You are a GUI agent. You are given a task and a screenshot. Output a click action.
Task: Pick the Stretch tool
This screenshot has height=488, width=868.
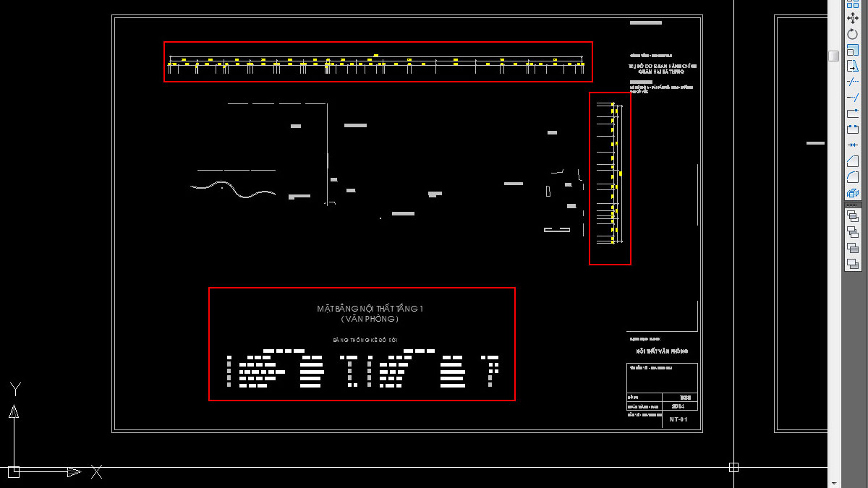point(853,66)
